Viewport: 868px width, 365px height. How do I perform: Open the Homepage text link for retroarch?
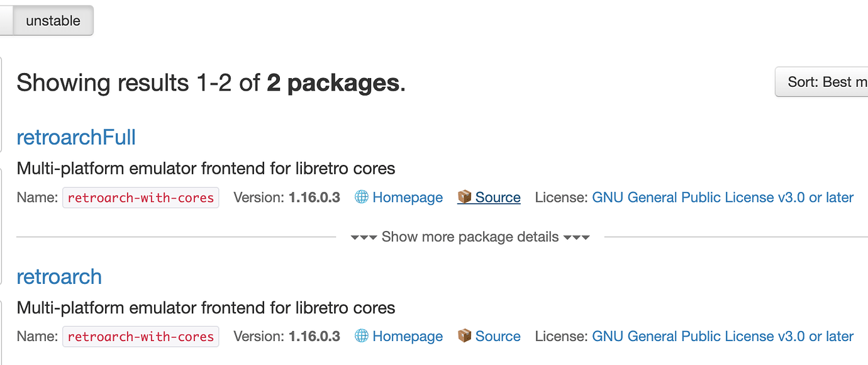pos(408,337)
